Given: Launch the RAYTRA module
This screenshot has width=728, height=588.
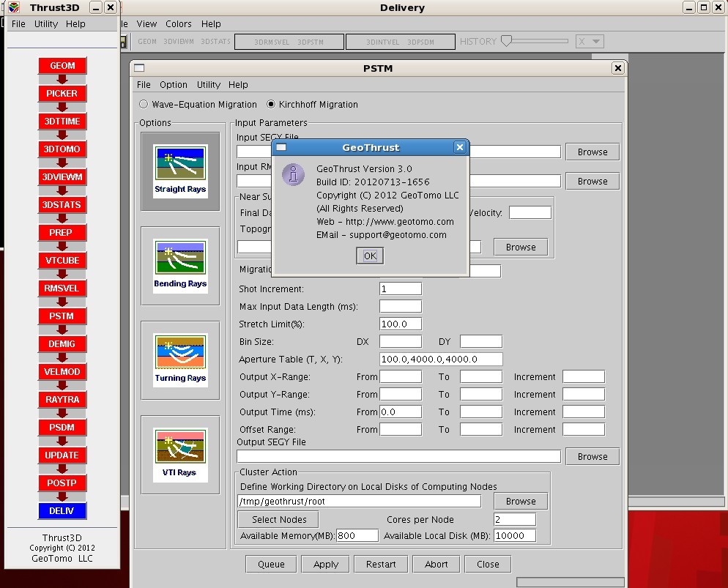Looking at the screenshot, I should click(62, 400).
